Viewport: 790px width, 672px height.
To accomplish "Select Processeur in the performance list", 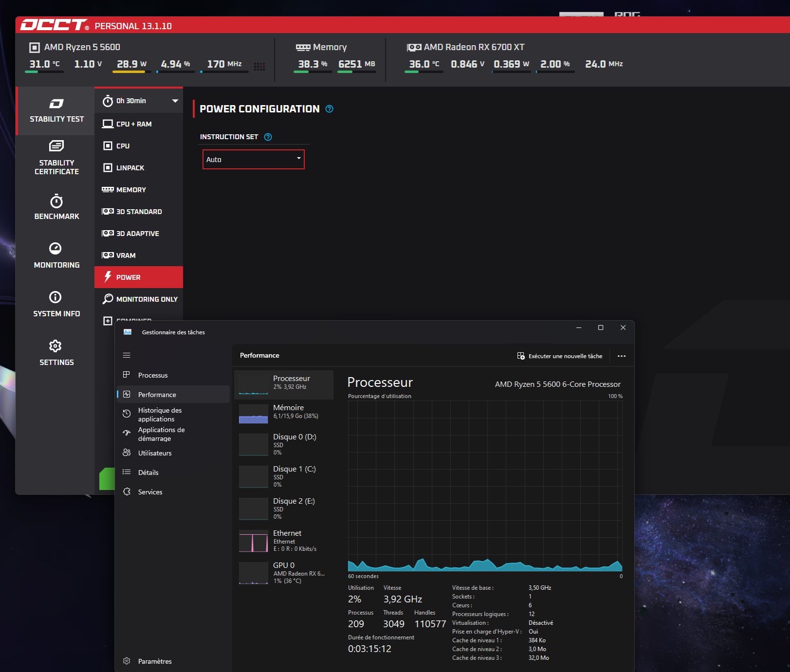I will pos(284,385).
